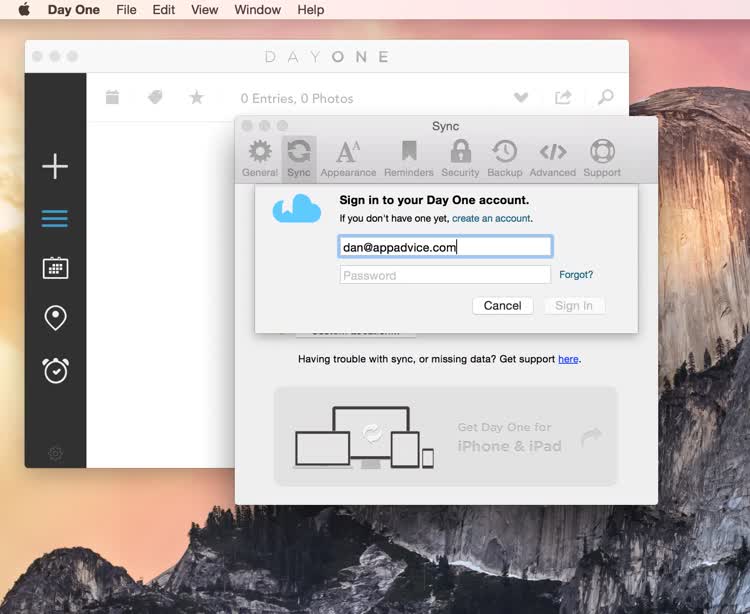
Task: Open Backup preferences tab
Action: pyautogui.click(x=505, y=159)
